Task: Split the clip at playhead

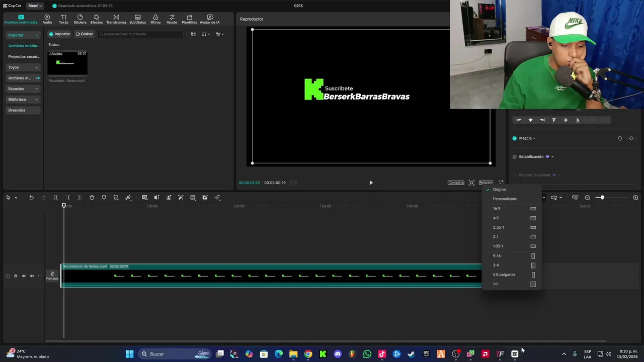Action: tap(55, 198)
